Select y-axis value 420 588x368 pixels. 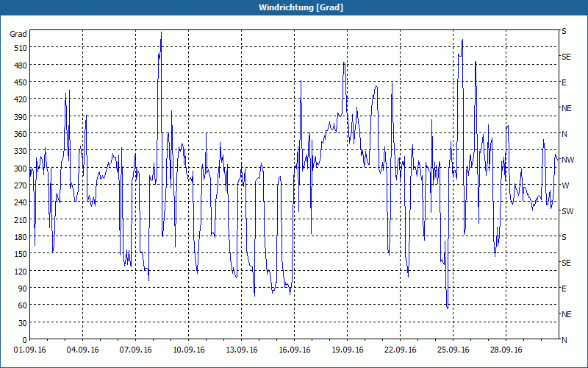(21, 99)
